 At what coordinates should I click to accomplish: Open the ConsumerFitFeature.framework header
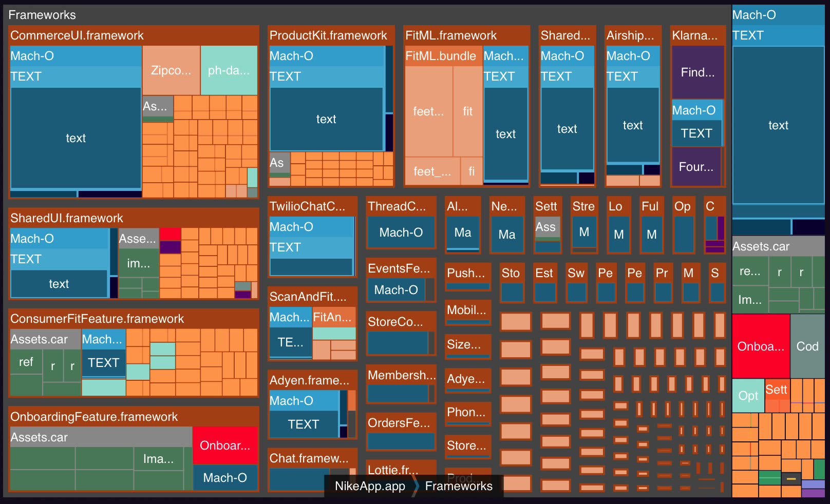point(134,319)
